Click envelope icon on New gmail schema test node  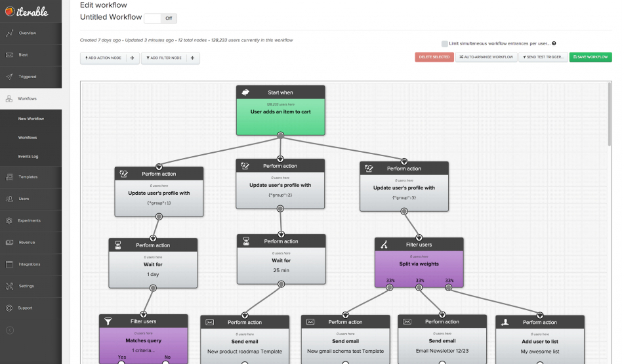(310, 322)
